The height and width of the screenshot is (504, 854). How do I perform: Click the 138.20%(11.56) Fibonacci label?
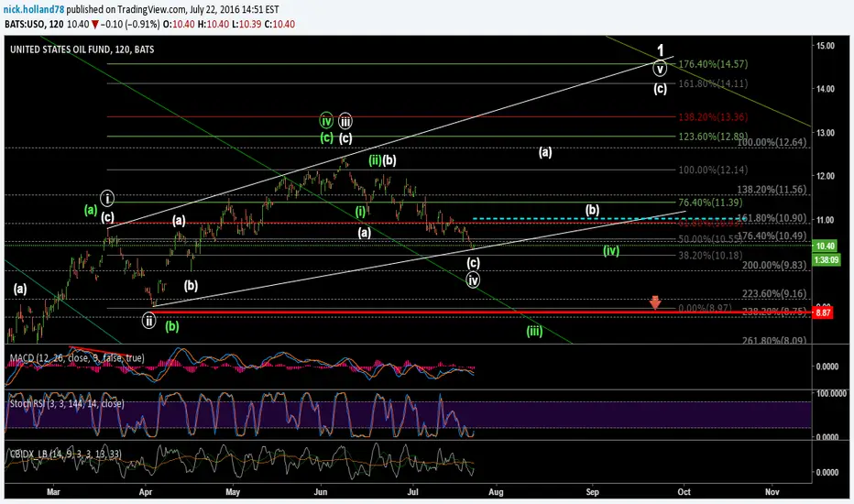(x=772, y=190)
